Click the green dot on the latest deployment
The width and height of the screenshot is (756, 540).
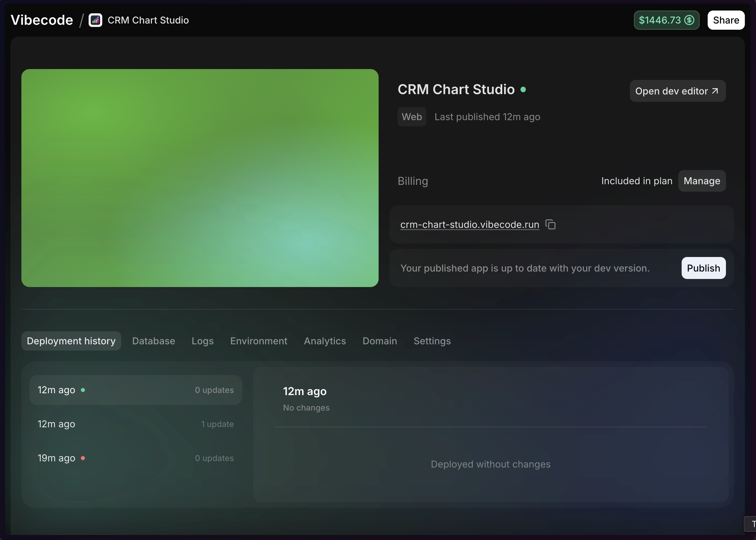tap(83, 390)
